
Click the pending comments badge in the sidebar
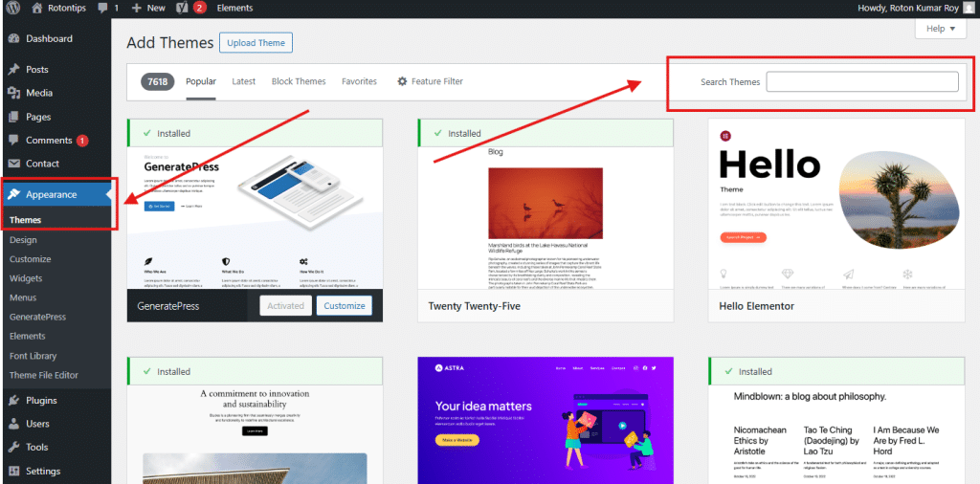pos(82,141)
